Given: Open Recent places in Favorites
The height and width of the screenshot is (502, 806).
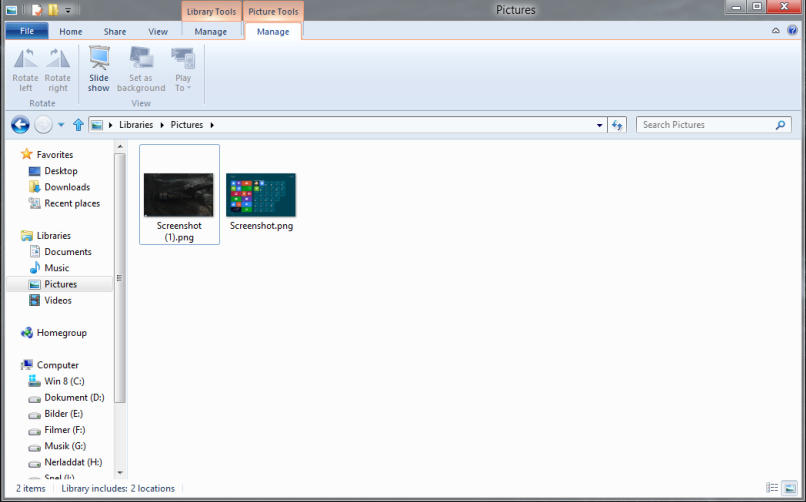Looking at the screenshot, I should (x=72, y=203).
